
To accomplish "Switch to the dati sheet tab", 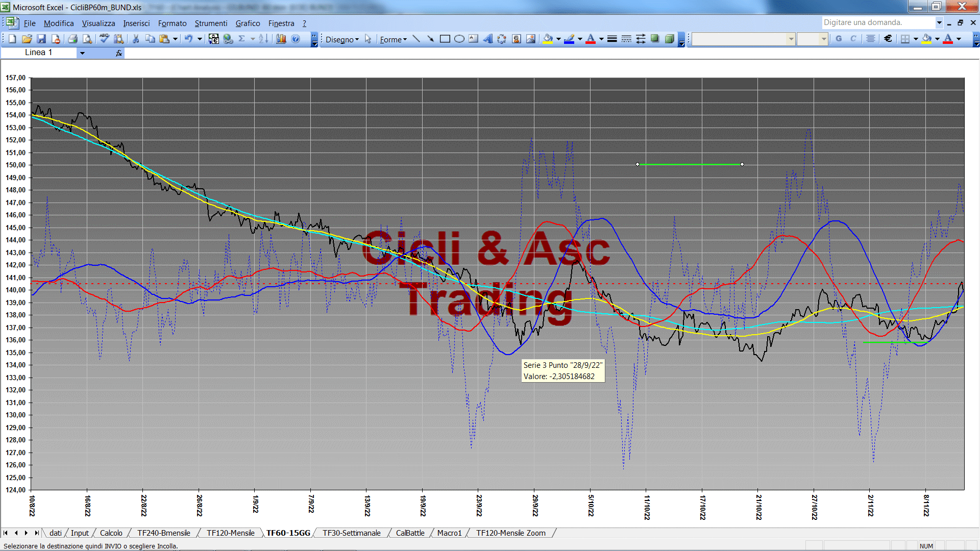I will (x=56, y=533).
